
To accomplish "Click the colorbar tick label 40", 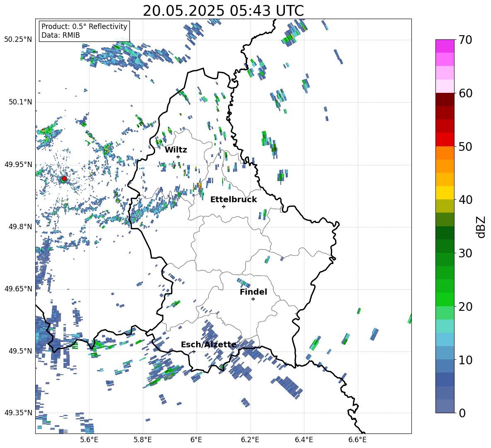I will (465, 200).
